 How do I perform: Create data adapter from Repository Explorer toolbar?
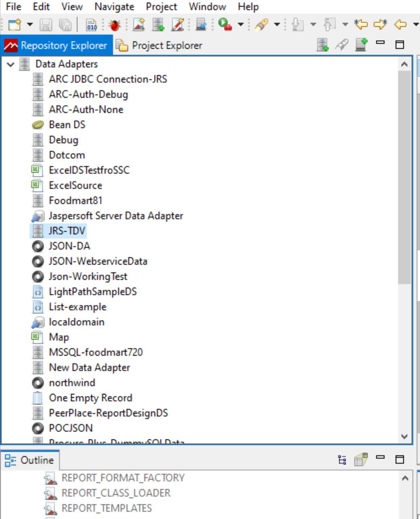click(x=323, y=45)
